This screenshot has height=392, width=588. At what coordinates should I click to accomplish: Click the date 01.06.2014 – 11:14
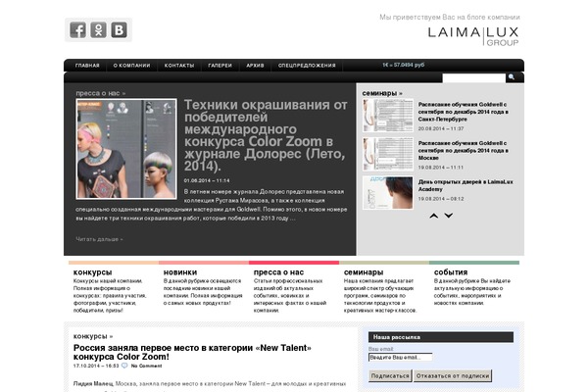tap(207, 180)
